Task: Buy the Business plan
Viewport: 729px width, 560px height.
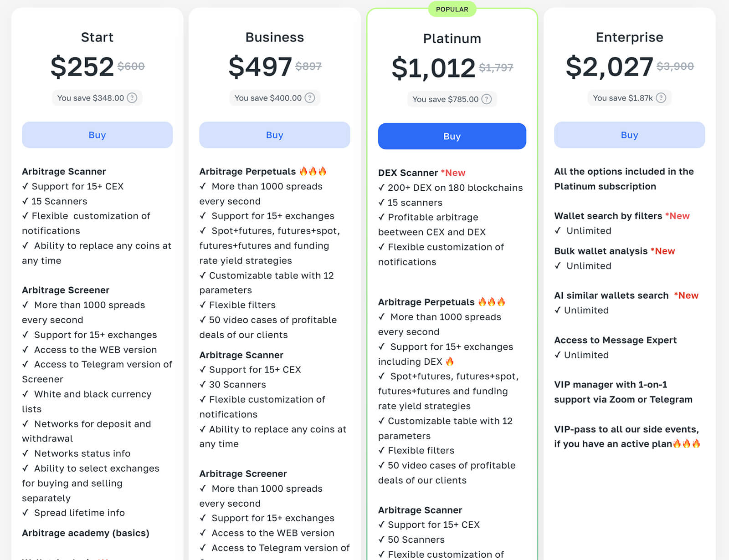Action: pos(274,135)
